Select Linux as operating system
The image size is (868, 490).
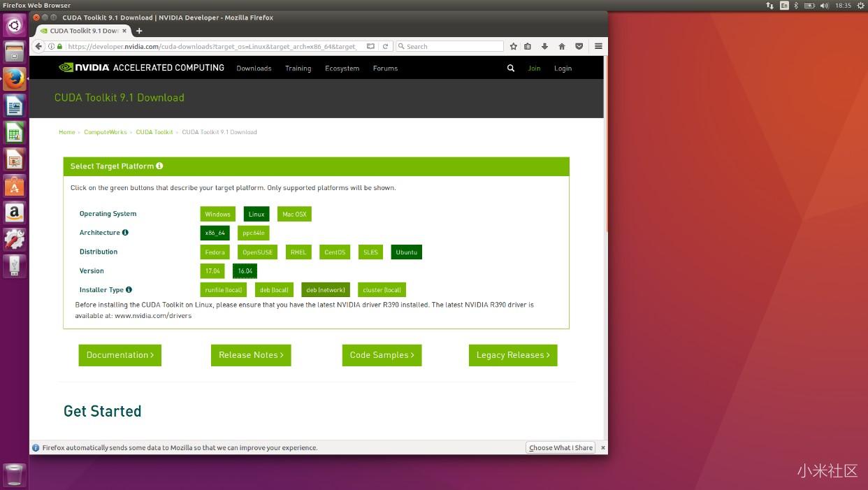(x=256, y=215)
